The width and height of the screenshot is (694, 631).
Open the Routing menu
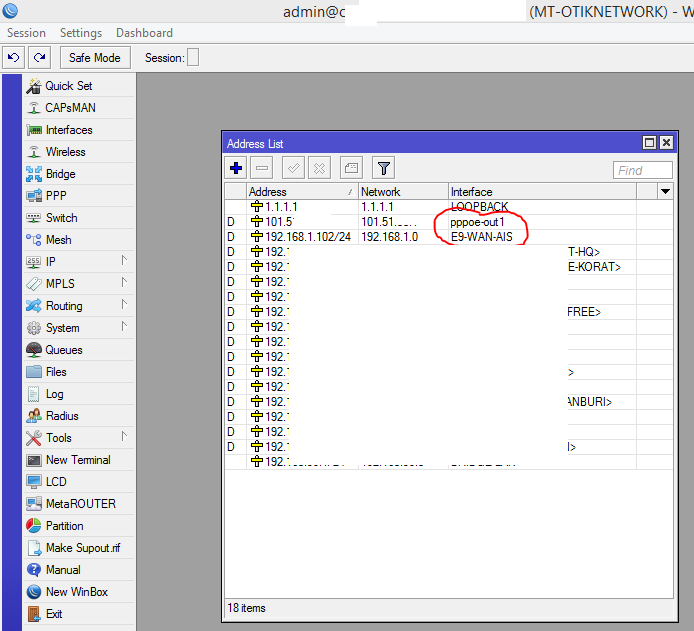[79, 306]
